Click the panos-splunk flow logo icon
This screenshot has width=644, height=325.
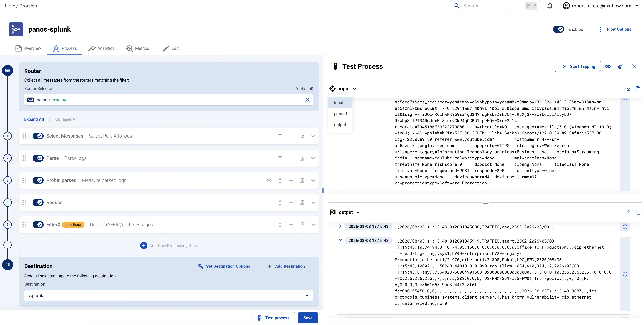click(16, 29)
